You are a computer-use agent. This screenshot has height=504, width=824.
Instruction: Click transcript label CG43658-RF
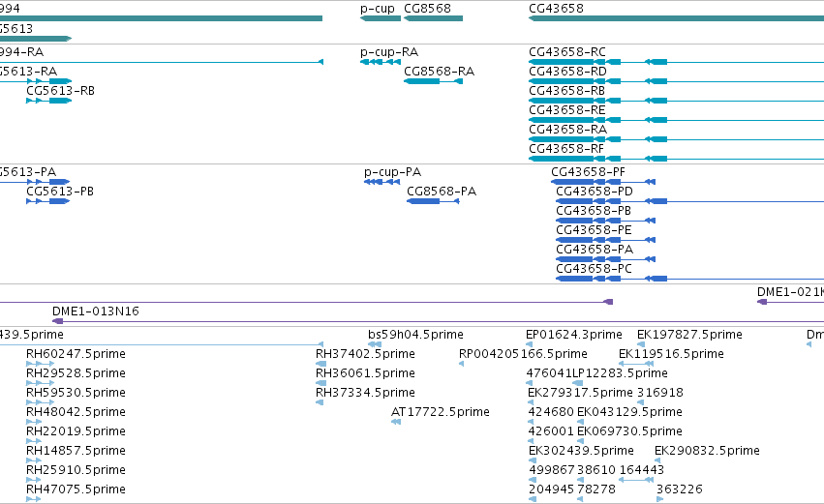[566, 149]
